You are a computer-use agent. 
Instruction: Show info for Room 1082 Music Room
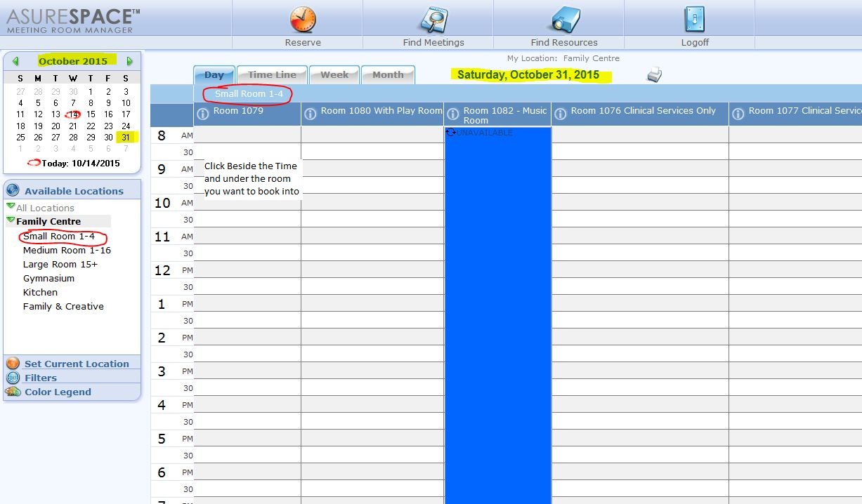click(453, 114)
